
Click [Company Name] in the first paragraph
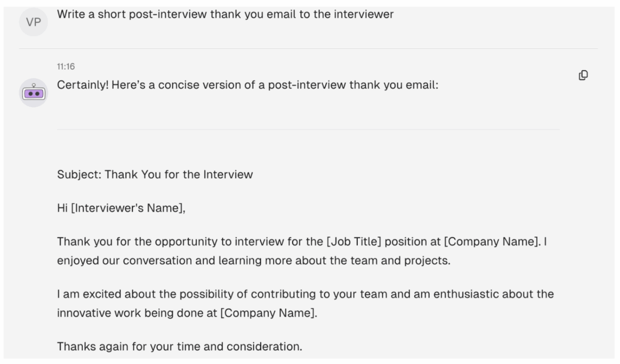click(492, 242)
